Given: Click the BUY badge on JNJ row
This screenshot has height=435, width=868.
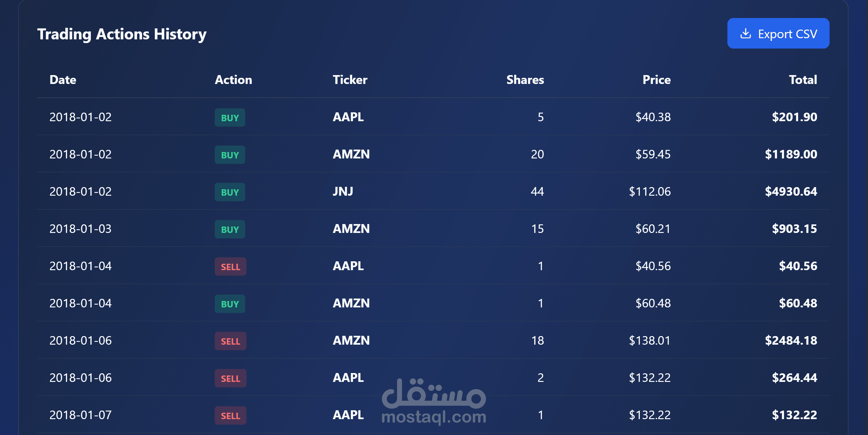Looking at the screenshot, I should pyautogui.click(x=230, y=192).
